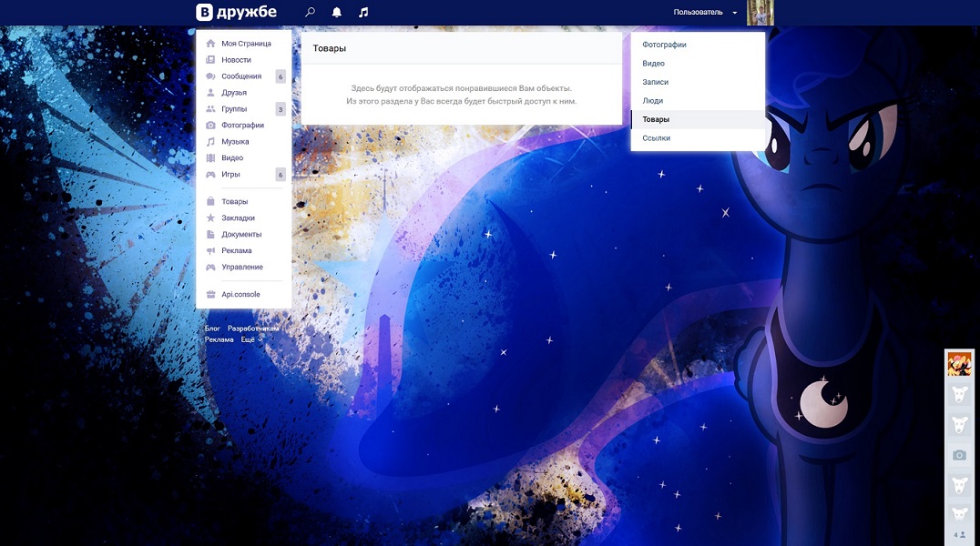Click the note icon beside Музыка

pyautogui.click(x=210, y=142)
